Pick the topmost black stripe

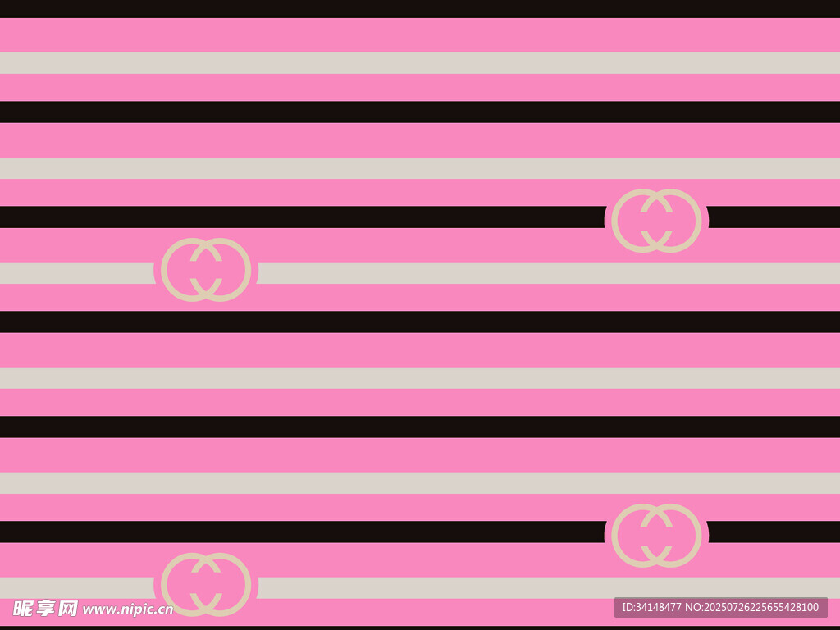420,8
